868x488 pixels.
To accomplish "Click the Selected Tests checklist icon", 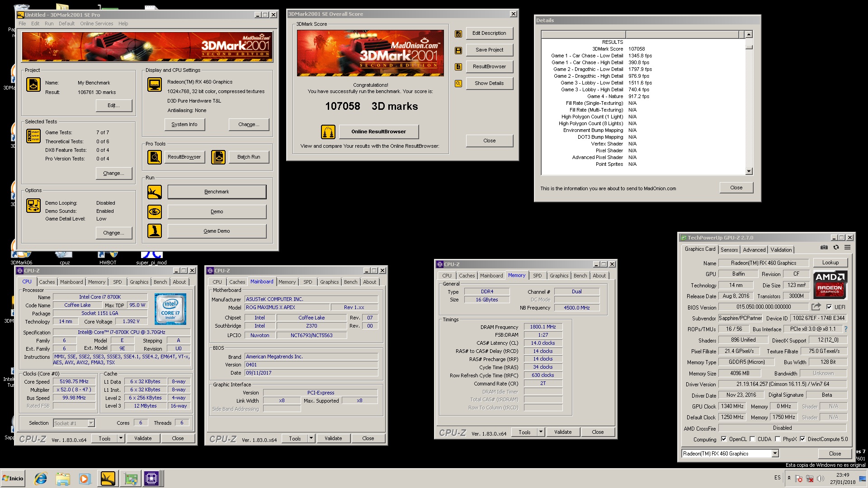I will point(33,136).
